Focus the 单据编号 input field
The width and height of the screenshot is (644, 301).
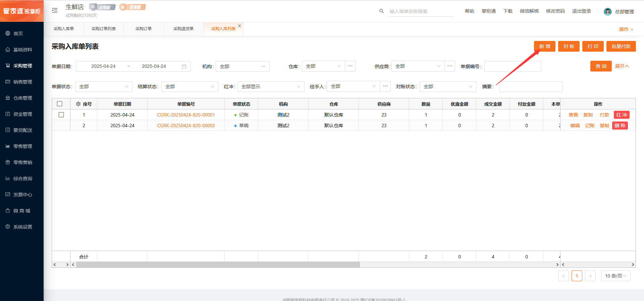tap(513, 66)
